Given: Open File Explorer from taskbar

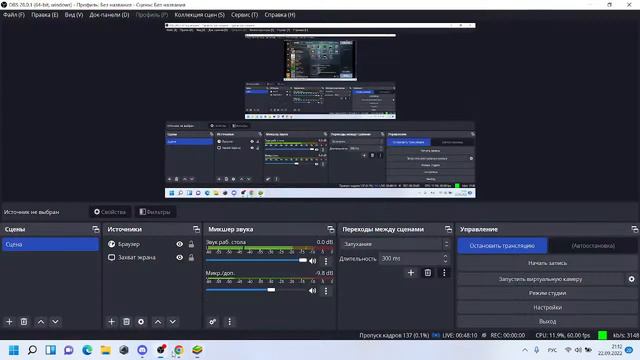Looking at the screenshot, I should pyautogui.click(x=106, y=350).
